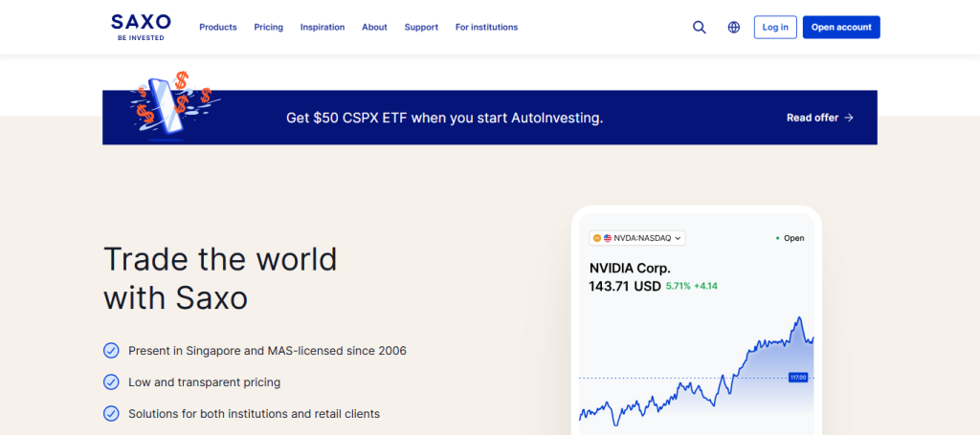This screenshot has width=980, height=435.
Task: Click the NVIDIA Corp. title
Action: coord(630,269)
